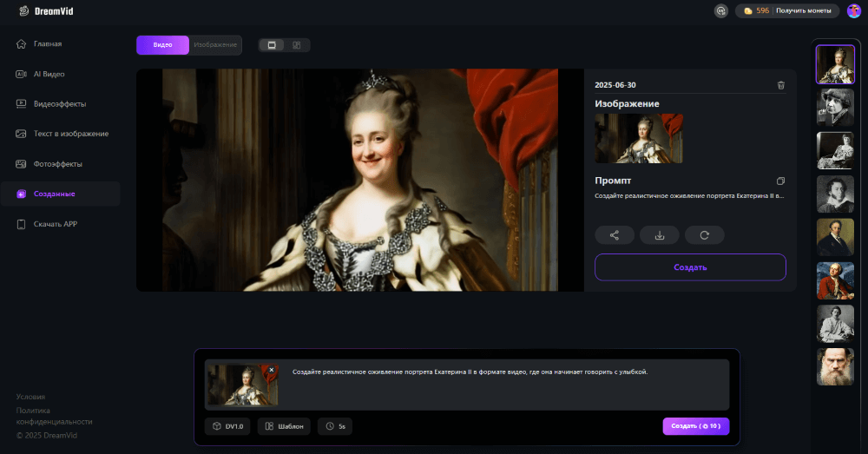Copy the prompt with copy icon
Viewport: 868px width, 454px height.
780,181
